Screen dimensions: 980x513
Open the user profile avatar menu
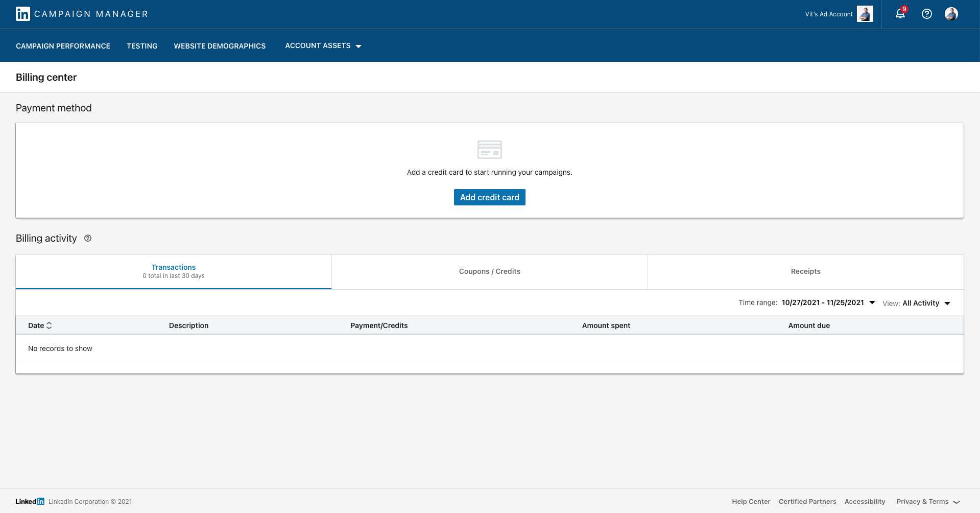click(951, 14)
